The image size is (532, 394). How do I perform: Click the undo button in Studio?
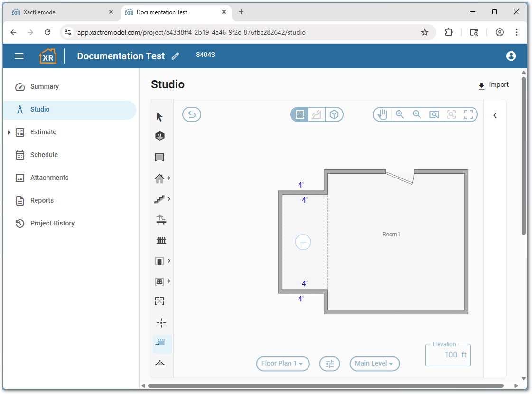point(192,114)
